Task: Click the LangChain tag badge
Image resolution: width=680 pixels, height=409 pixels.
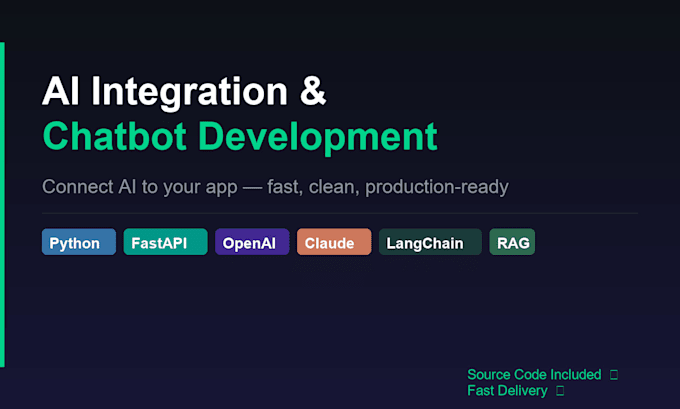Action: [430, 242]
